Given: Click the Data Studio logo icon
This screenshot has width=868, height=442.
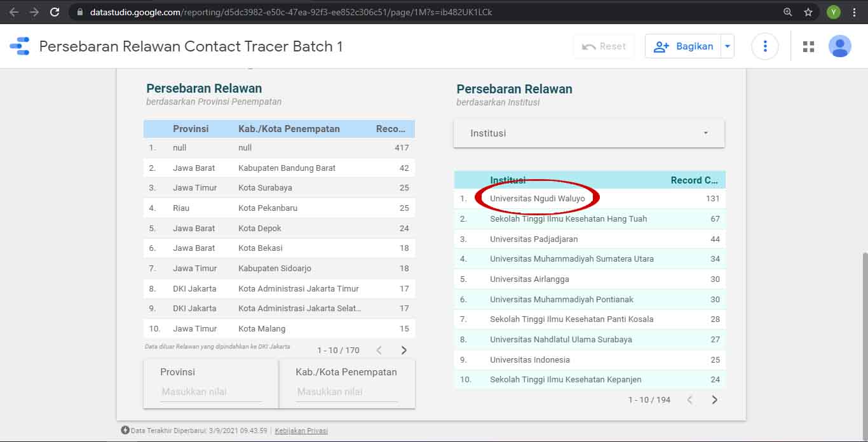Looking at the screenshot, I should tap(20, 46).
